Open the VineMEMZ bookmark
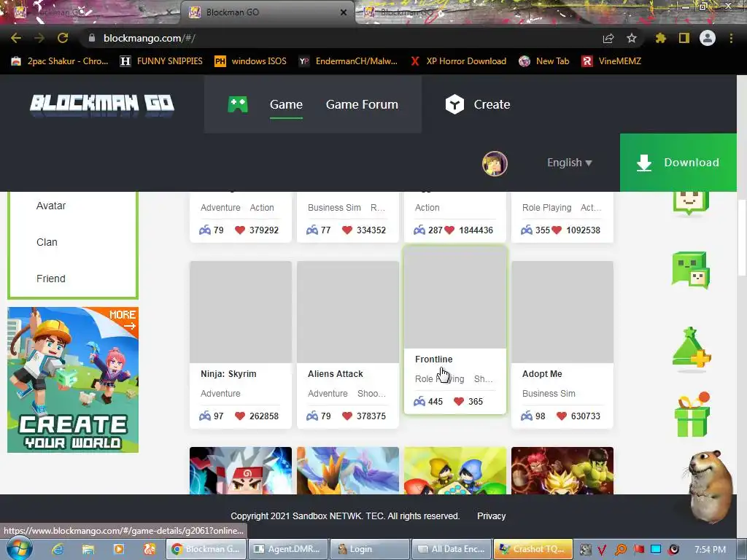 tap(612, 61)
